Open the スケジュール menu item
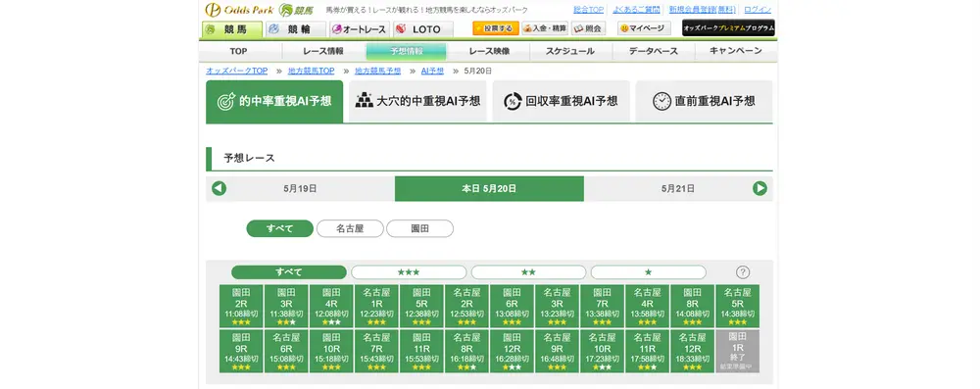 (x=570, y=51)
